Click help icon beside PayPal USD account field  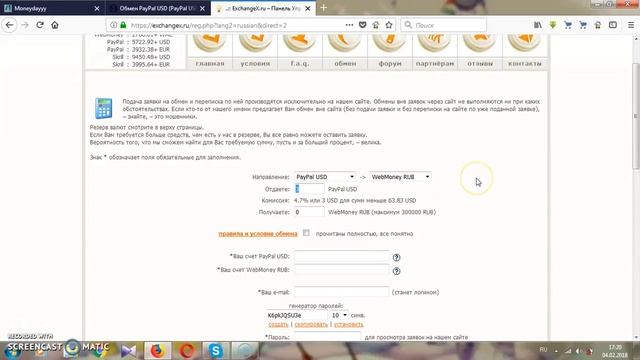[x=396, y=258]
